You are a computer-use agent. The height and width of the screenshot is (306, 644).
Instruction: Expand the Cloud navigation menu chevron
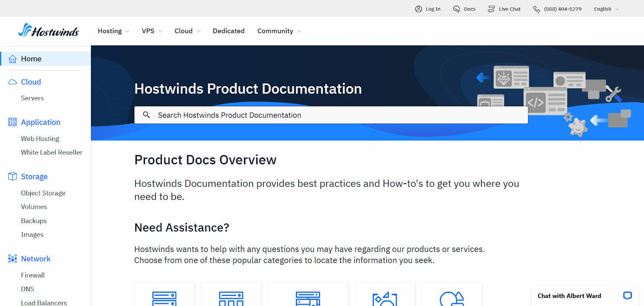pos(198,31)
